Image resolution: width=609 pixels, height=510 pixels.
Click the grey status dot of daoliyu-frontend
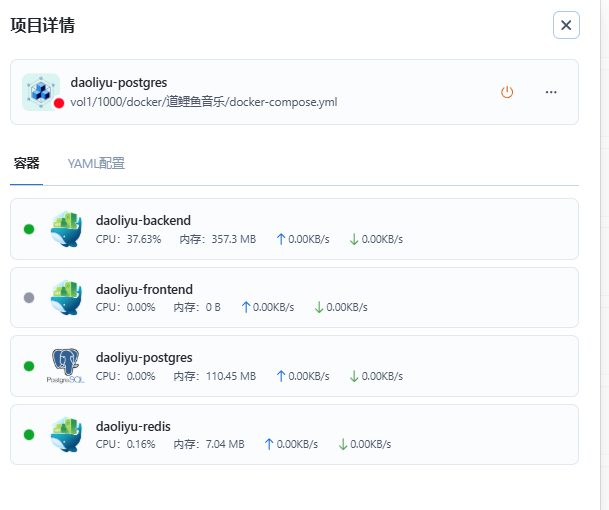click(x=29, y=298)
